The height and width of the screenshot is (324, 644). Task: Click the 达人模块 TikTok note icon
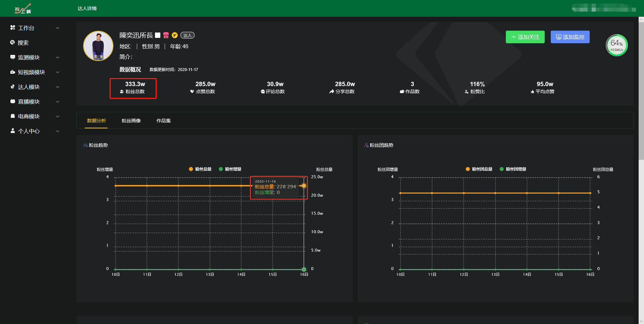click(12, 86)
